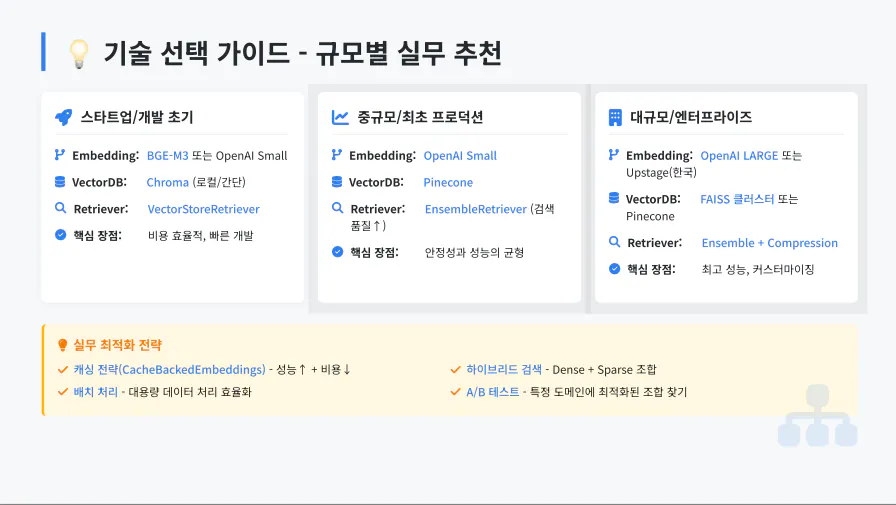
Task: Click the checkmark before A/B 테스트
Action: pyautogui.click(x=455, y=392)
